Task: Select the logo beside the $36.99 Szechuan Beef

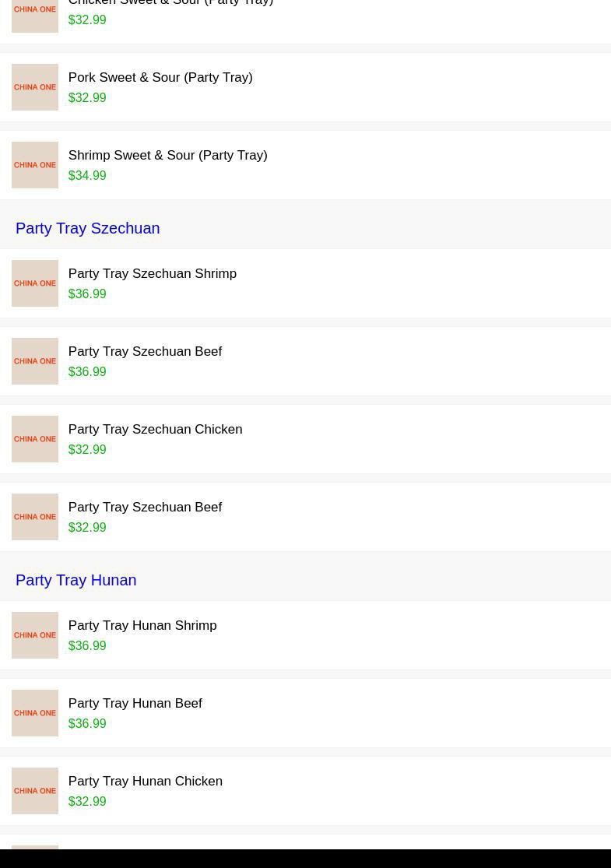Action: [x=35, y=361]
